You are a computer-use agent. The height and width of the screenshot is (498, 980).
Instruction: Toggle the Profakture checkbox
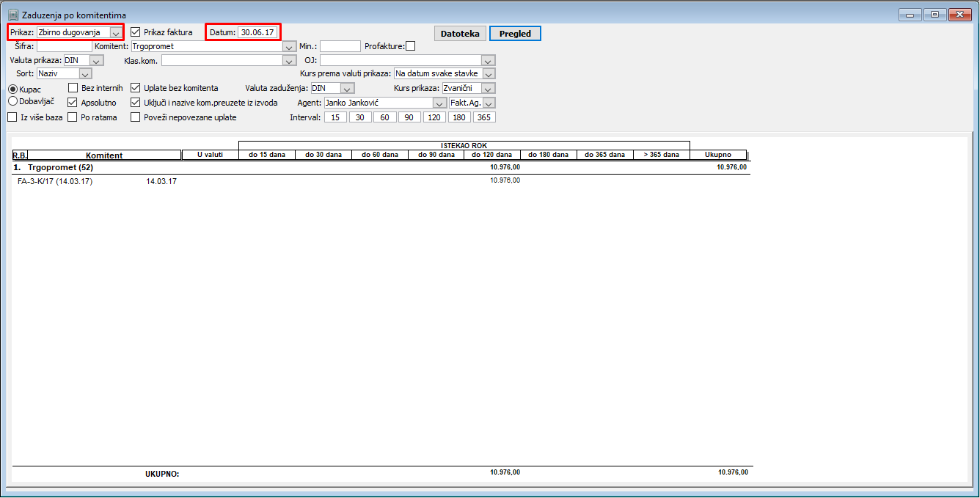(x=410, y=46)
